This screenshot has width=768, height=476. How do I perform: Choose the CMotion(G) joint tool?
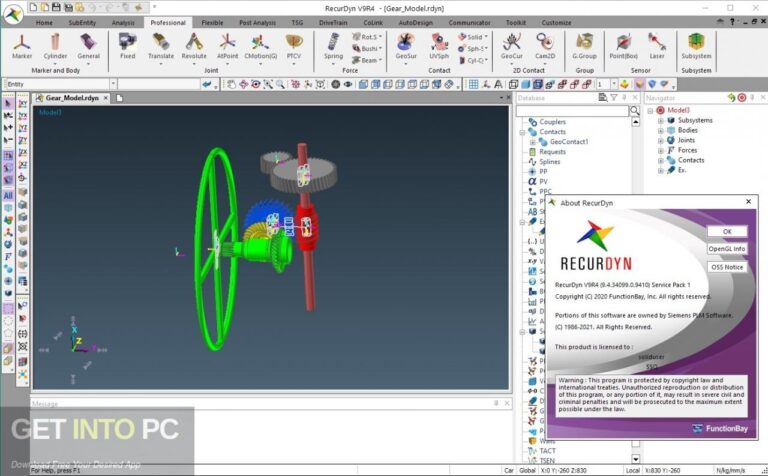[x=261, y=47]
